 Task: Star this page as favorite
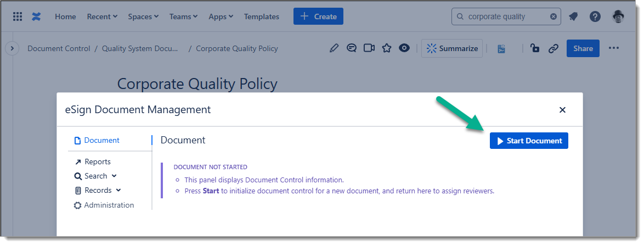(387, 48)
